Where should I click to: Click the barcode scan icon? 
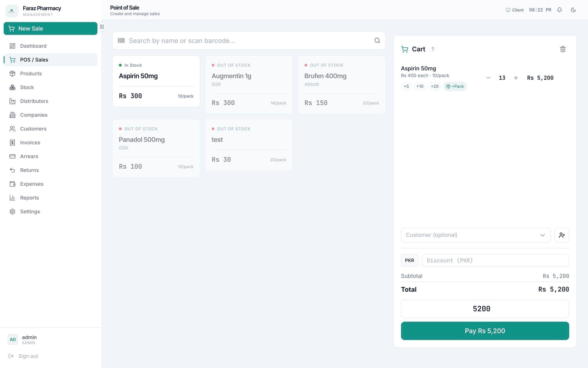[121, 41]
